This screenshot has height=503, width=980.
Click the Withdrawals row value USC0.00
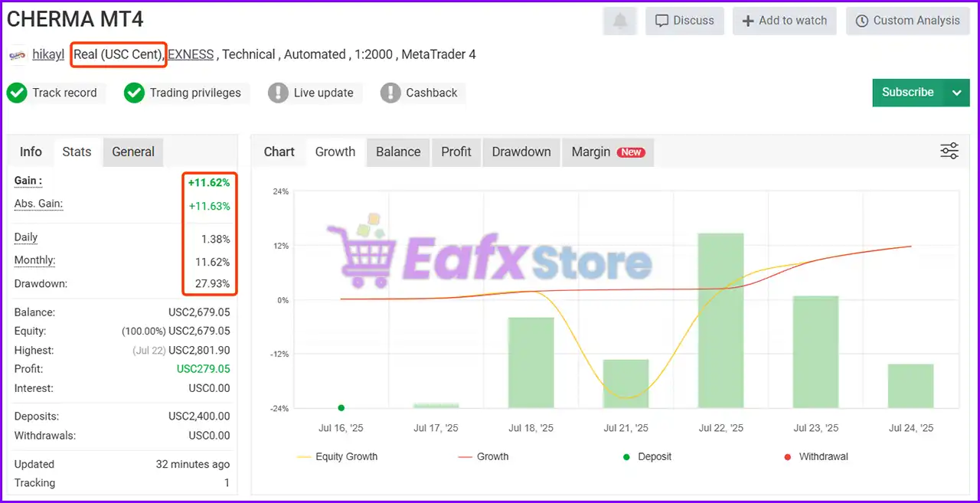[x=209, y=436]
